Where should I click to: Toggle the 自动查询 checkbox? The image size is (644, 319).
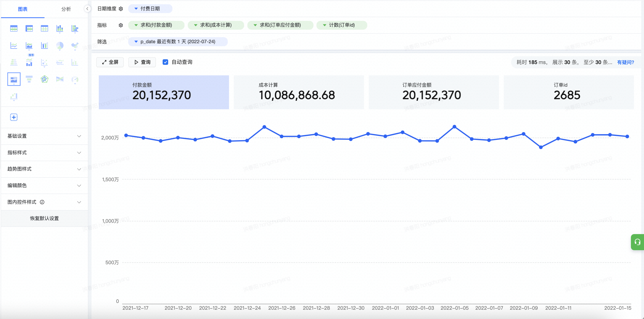coord(165,62)
